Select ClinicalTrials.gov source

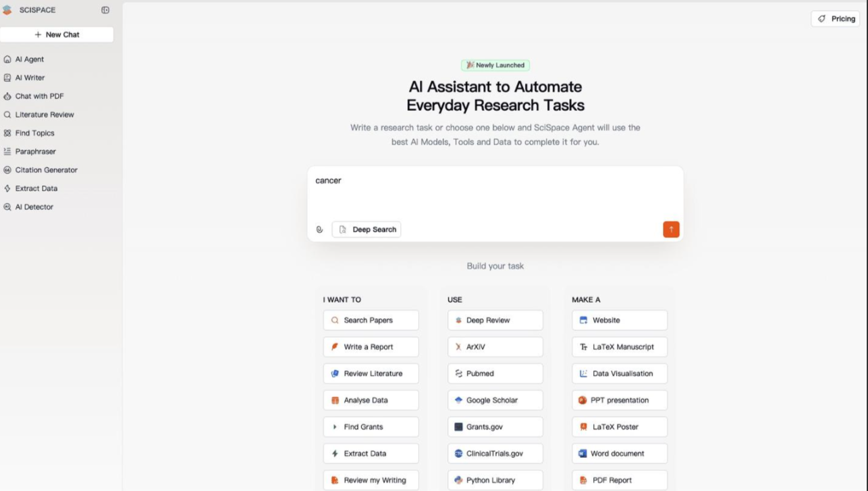(495, 454)
